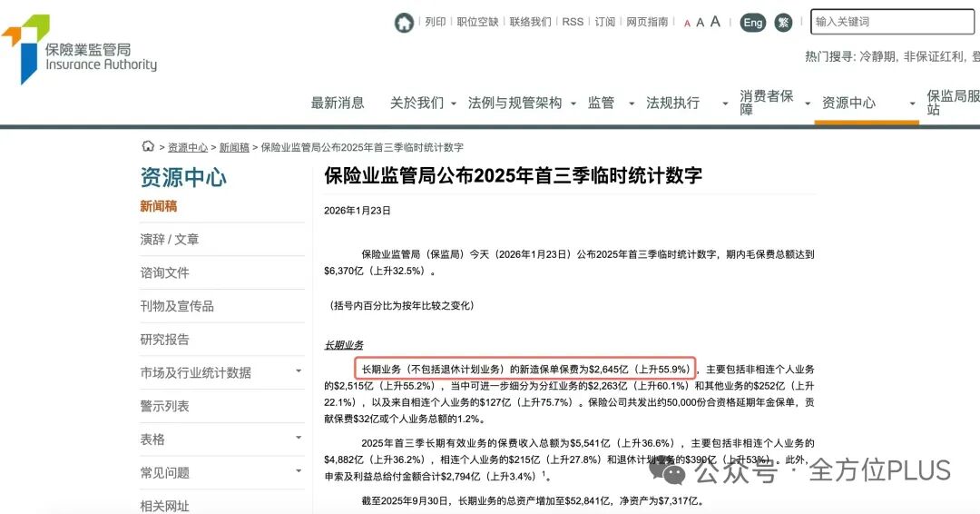Select the medium font size A

[700, 23]
